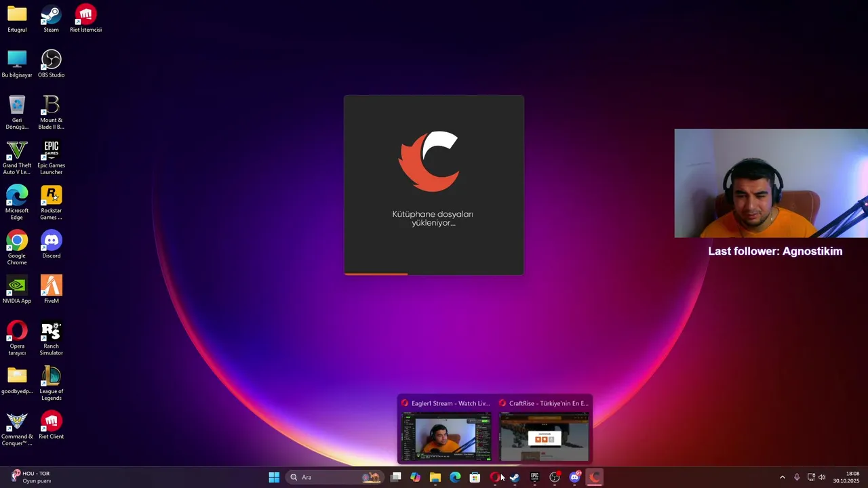
Task: Click the 'Last follower: Agnostikim' text
Action: [775, 251]
